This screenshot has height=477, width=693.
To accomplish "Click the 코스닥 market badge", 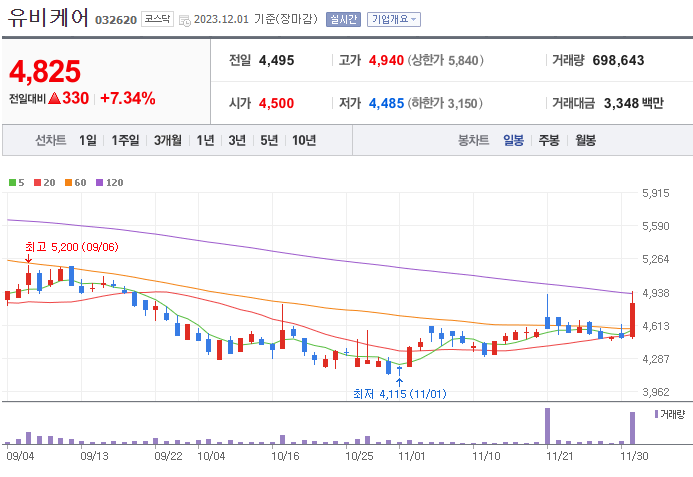I will 157,19.
